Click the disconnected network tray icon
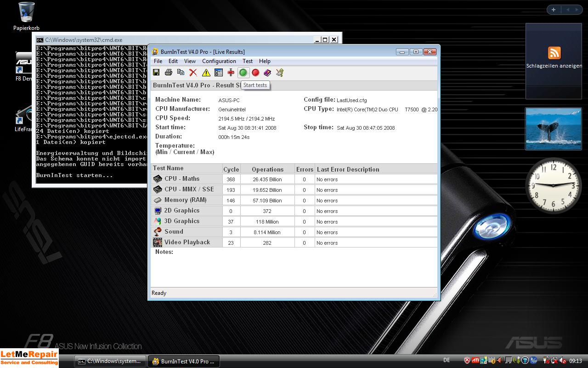Screen dimensions: 588x368 (555, 360)
